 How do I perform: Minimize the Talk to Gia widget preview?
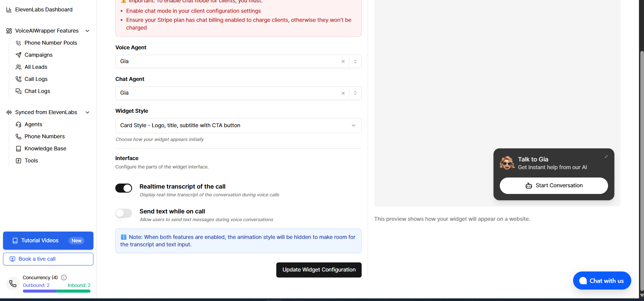(x=606, y=157)
